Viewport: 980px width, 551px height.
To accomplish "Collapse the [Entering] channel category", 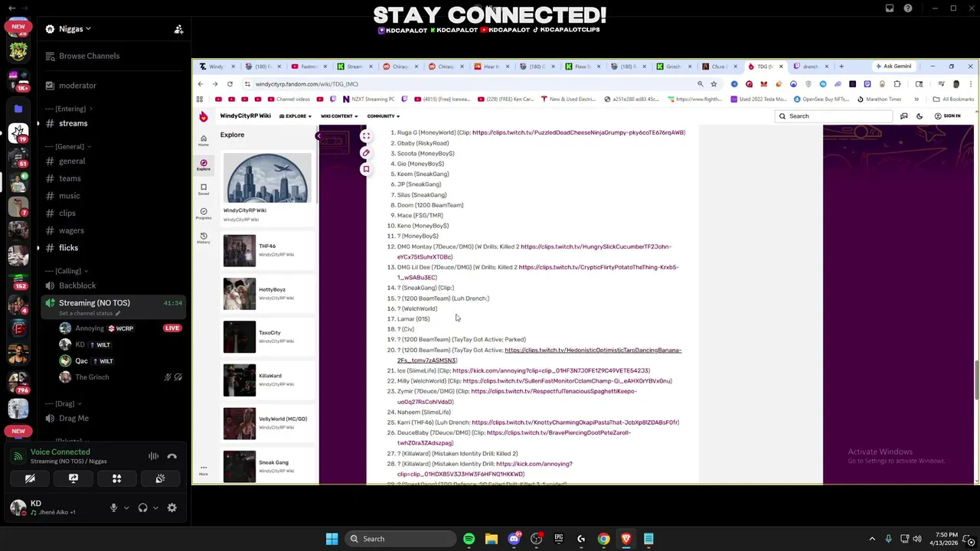I will tap(69, 109).
